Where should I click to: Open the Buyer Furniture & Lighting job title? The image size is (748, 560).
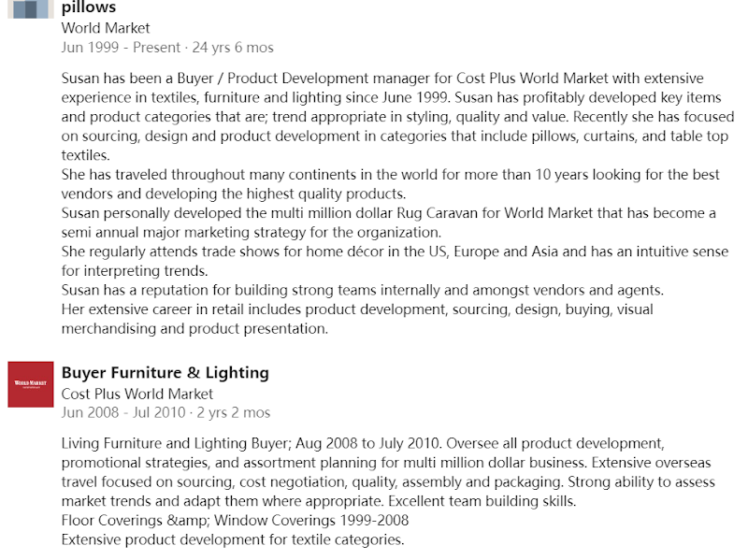165,372
